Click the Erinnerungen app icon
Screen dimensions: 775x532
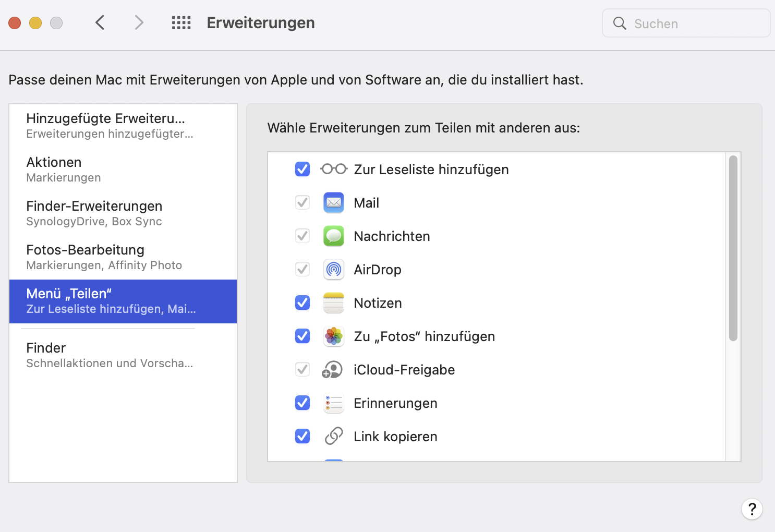pyautogui.click(x=334, y=403)
